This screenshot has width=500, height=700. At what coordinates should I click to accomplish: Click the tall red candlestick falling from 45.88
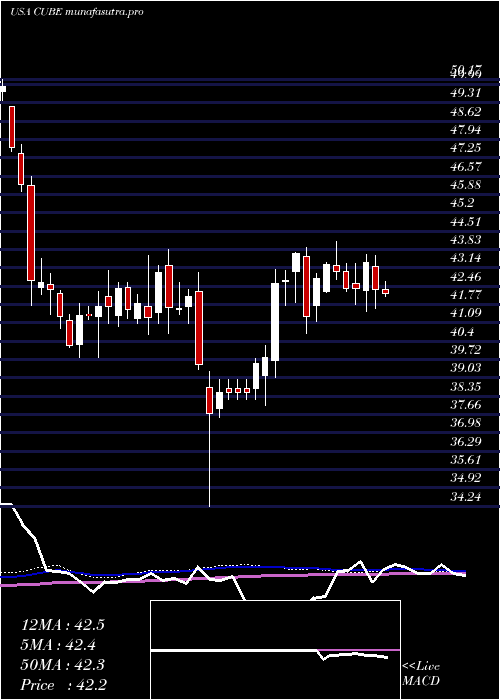(31, 233)
